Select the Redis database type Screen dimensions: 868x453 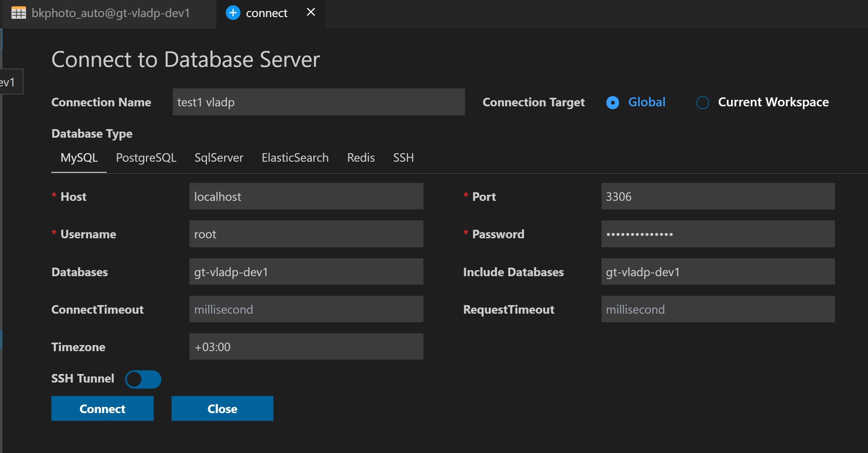coord(360,158)
